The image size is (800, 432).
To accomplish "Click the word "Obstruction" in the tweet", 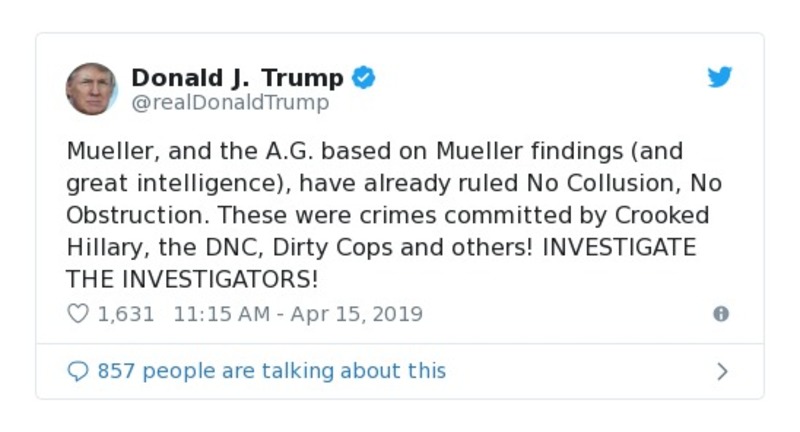I will coord(127,216).
